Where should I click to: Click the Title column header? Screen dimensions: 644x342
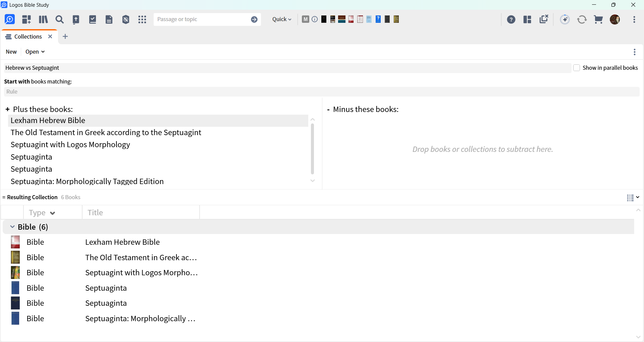(141, 213)
